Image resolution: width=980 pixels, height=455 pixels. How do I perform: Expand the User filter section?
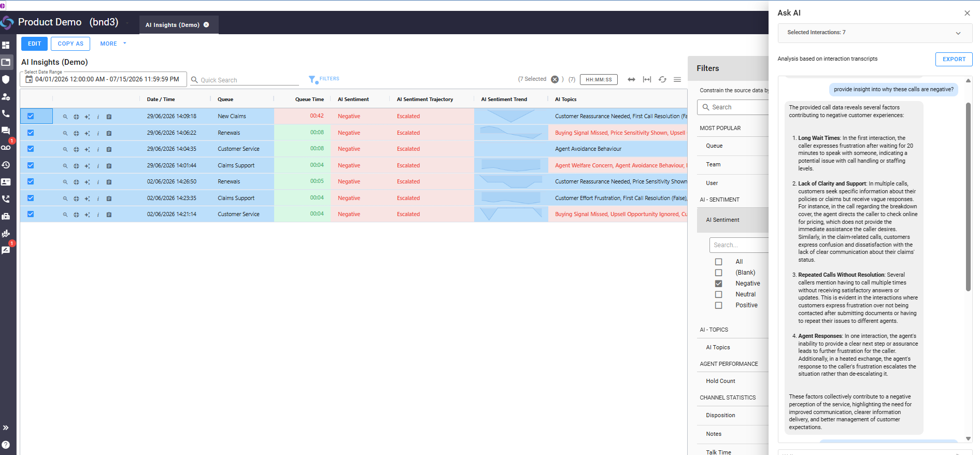pos(733,183)
